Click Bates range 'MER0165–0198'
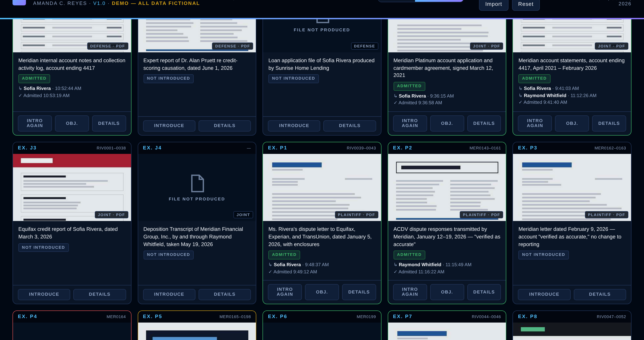Image resolution: width=644 pixels, height=340 pixels. pyautogui.click(x=235, y=317)
